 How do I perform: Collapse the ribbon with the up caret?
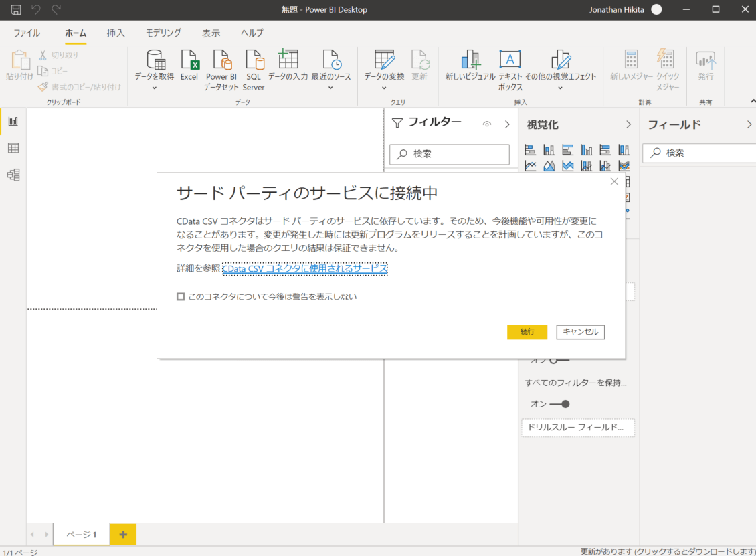point(753,101)
